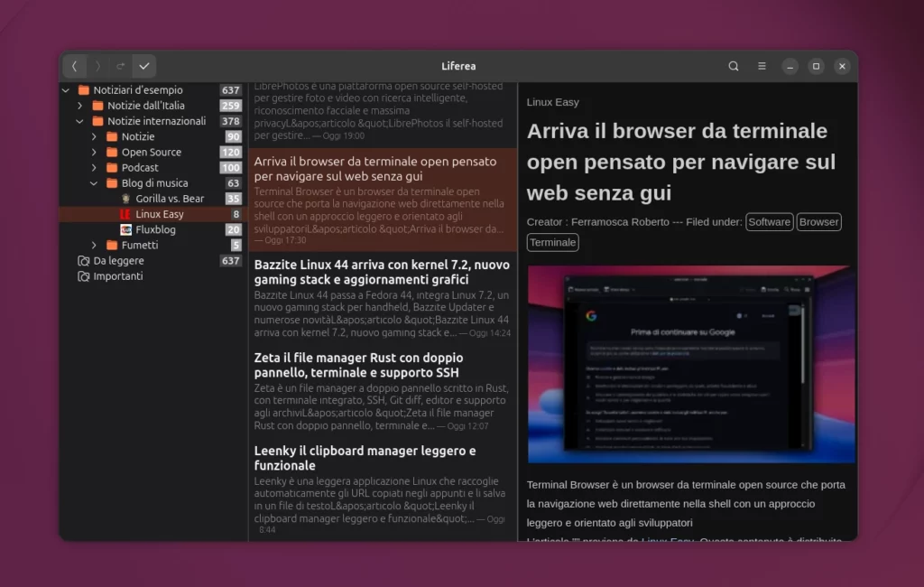The height and width of the screenshot is (587, 924).
Task: Open the Da leggere list
Action: 152,261
